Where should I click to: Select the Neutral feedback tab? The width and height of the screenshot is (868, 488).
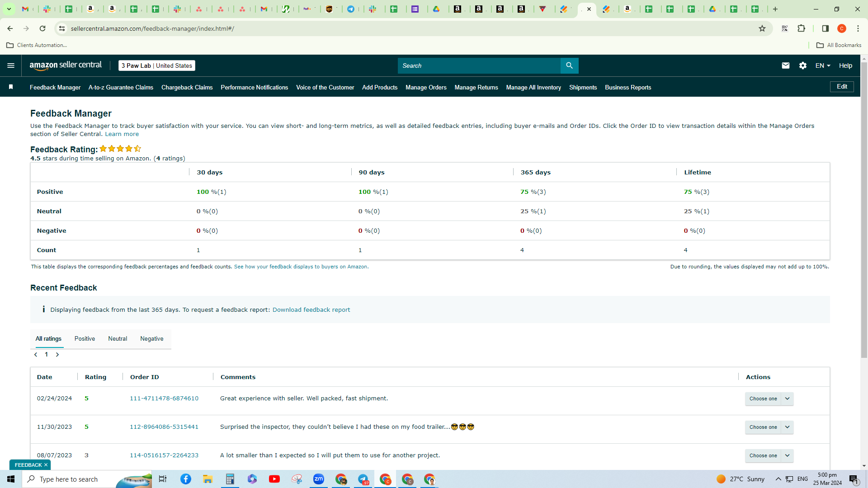pyautogui.click(x=118, y=339)
